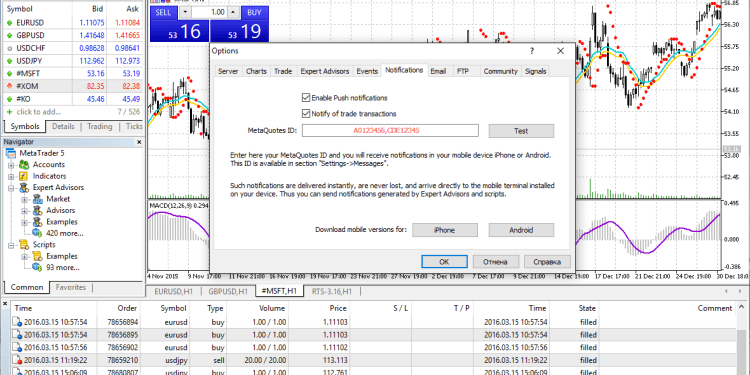750x375 pixels.
Task: Open the EURUSD,H1 chart tab
Action: [173, 291]
